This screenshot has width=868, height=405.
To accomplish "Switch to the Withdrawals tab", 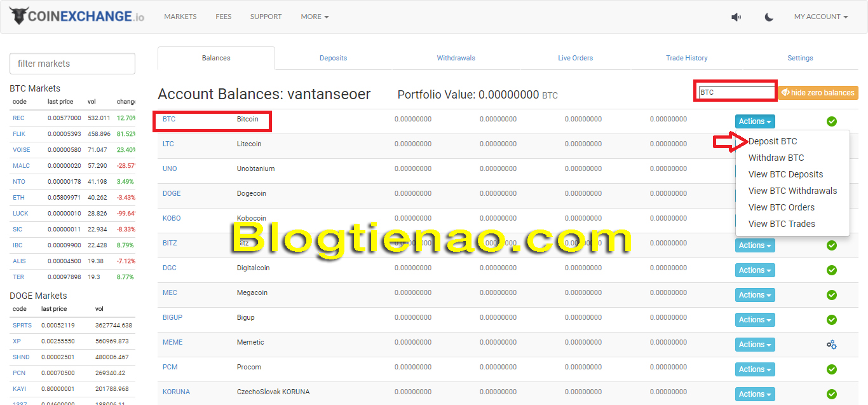I will click(x=456, y=58).
